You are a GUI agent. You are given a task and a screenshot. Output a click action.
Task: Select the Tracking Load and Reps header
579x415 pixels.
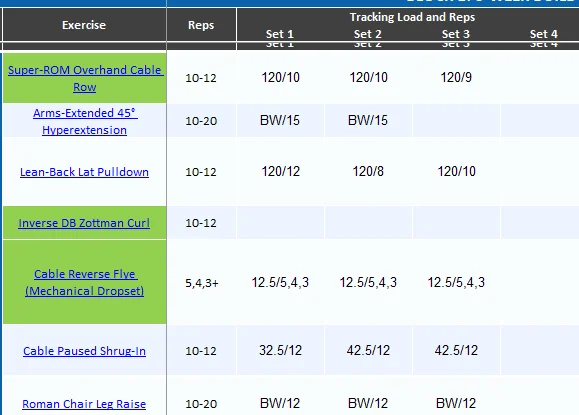[x=412, y=17]
